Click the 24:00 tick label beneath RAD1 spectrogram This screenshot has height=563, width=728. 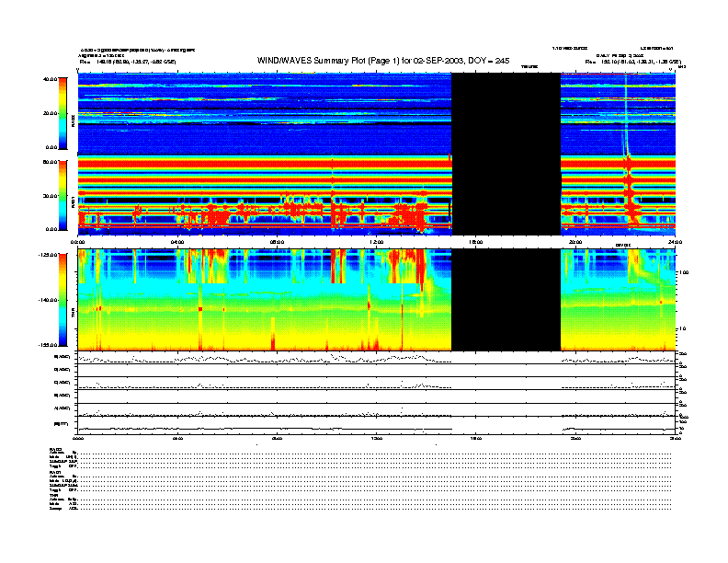point(675,242)
